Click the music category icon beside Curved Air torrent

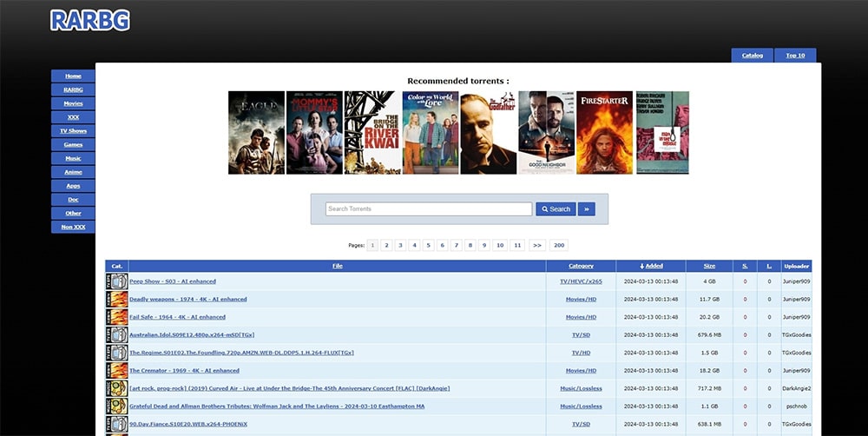(116, 388)
